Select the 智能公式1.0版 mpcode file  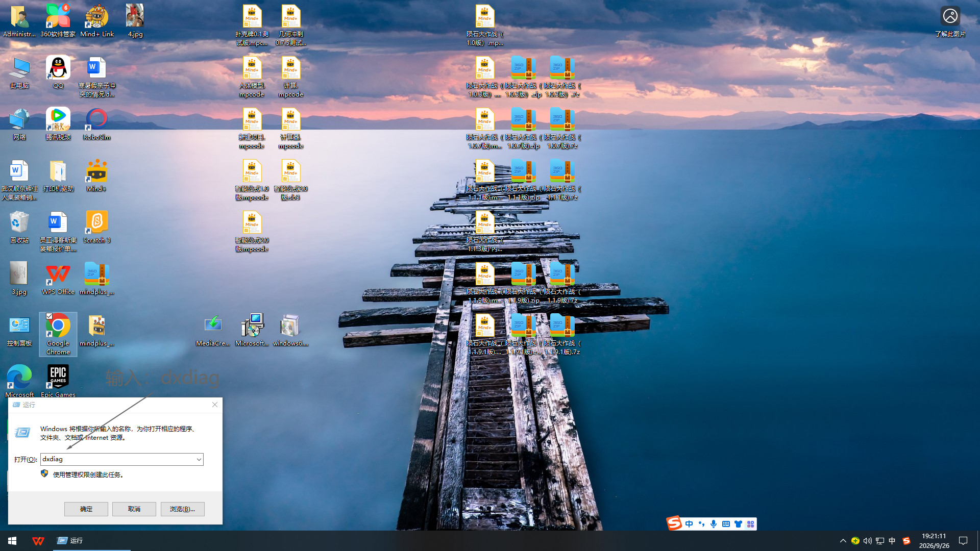pos(252,180)
